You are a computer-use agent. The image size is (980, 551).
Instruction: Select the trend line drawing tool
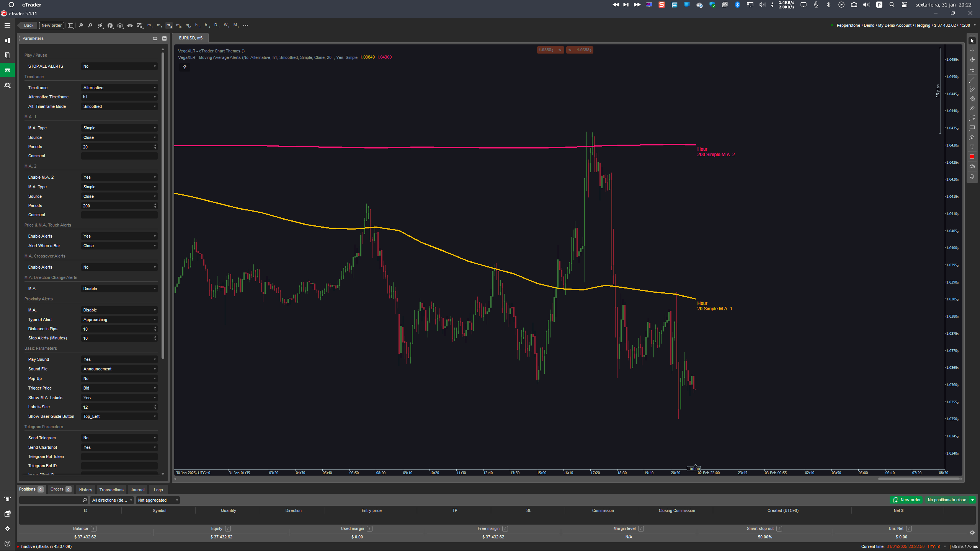(972, 80)
